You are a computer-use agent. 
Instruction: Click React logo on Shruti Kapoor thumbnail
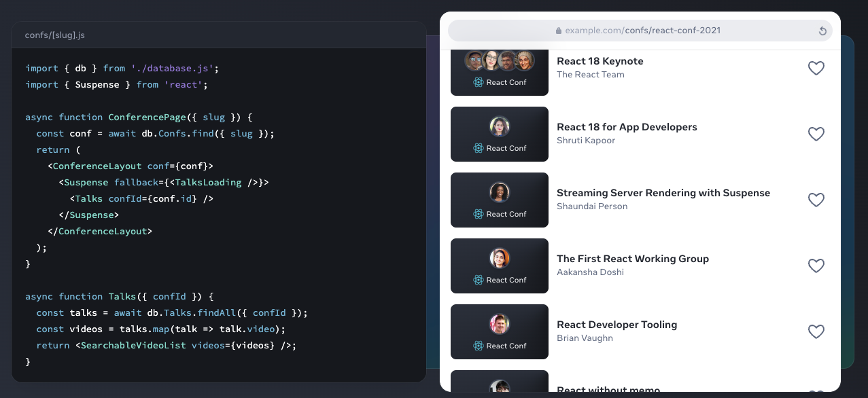(x=479, y=148)
